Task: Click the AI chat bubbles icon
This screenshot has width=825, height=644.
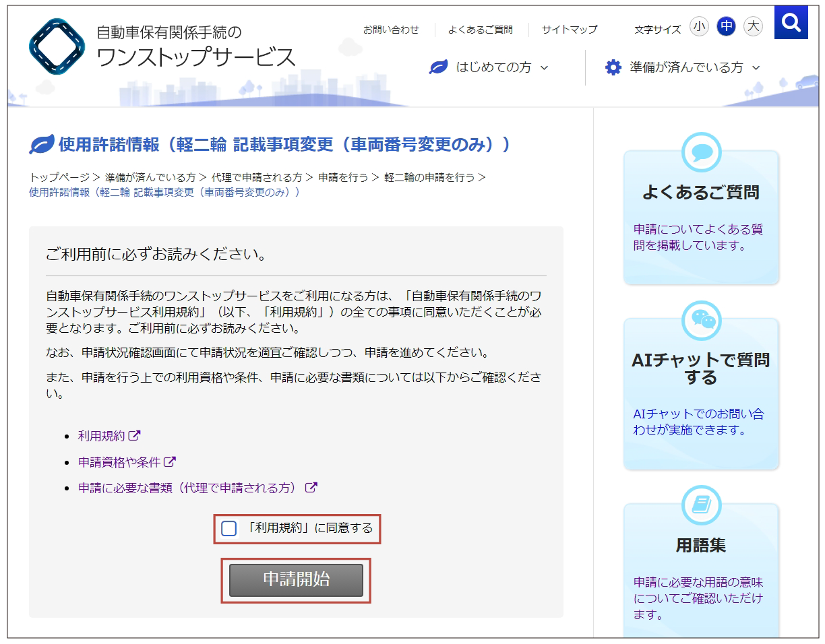Action: (702, 320)
